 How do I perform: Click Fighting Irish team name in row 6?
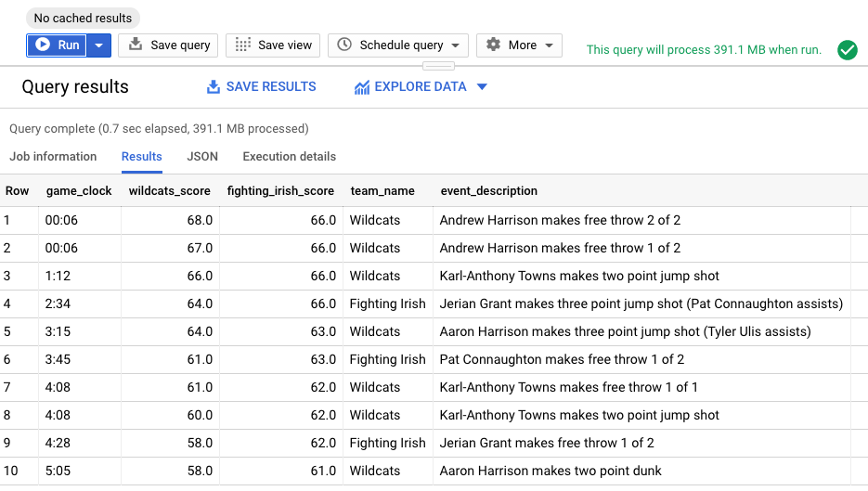[387, 359]
